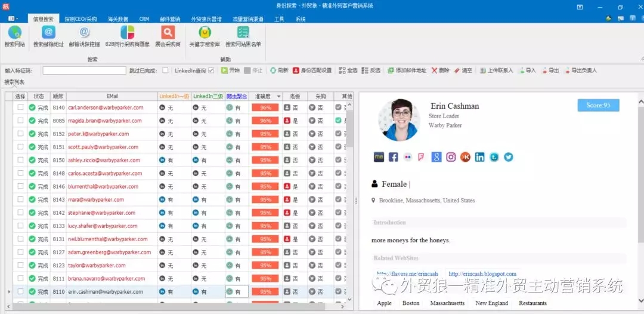Click the 输入特征码 input field

[84, 70]
